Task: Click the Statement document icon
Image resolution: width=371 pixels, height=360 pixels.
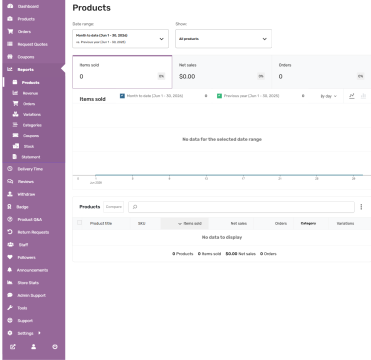Action: [15, 157]
